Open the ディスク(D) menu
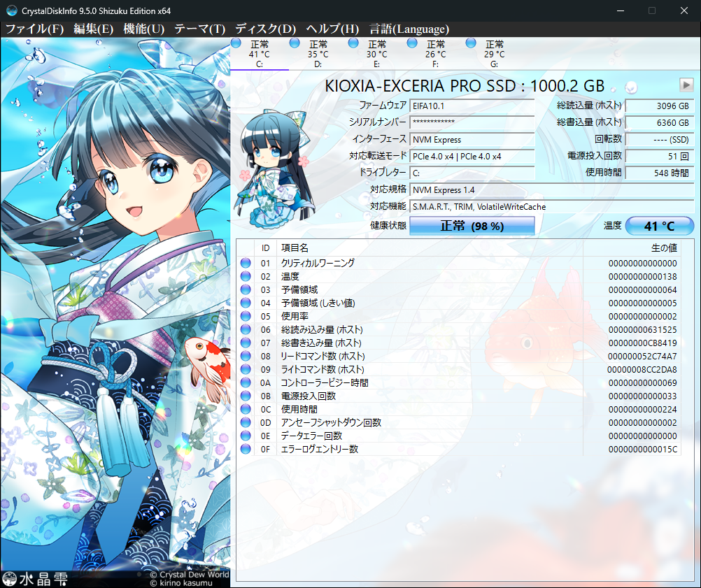 (x=266, y=29)
